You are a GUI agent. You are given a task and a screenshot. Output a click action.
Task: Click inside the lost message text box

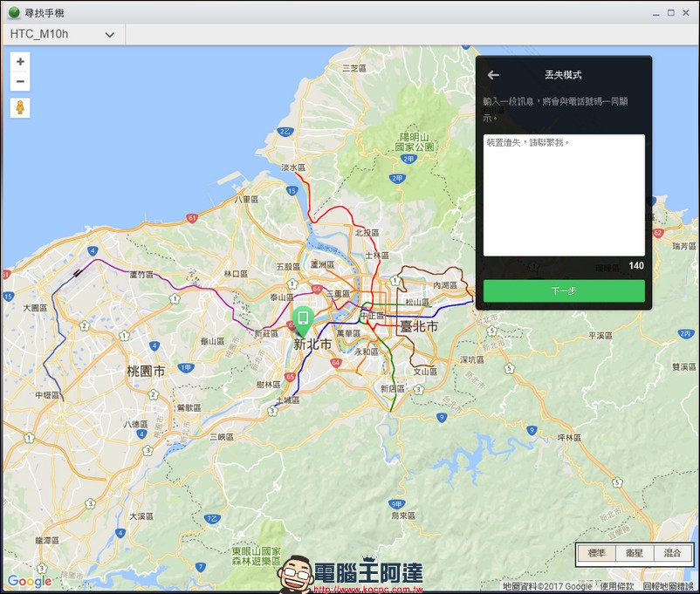click(564, 195)
